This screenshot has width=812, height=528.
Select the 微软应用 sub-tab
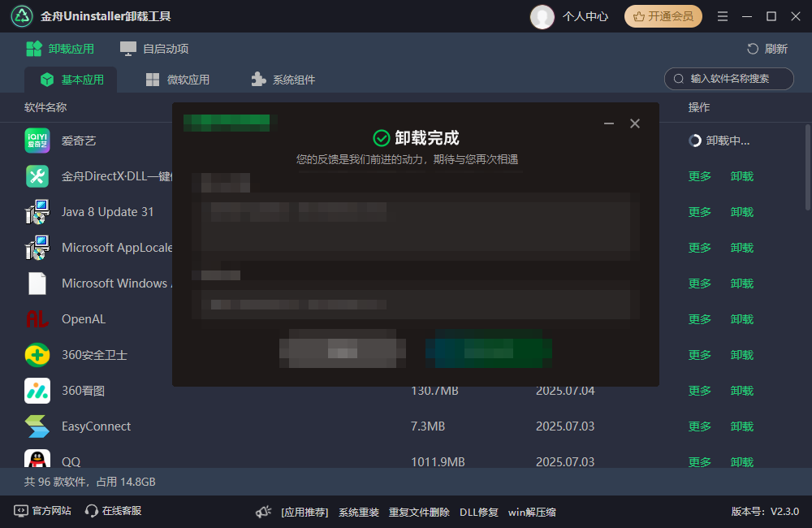click(x=178, y=80)
